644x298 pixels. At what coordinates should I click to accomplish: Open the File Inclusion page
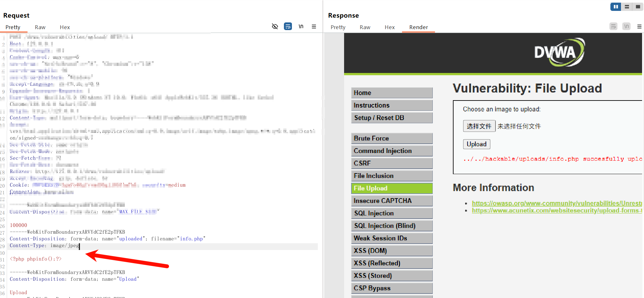pos(392,176)
